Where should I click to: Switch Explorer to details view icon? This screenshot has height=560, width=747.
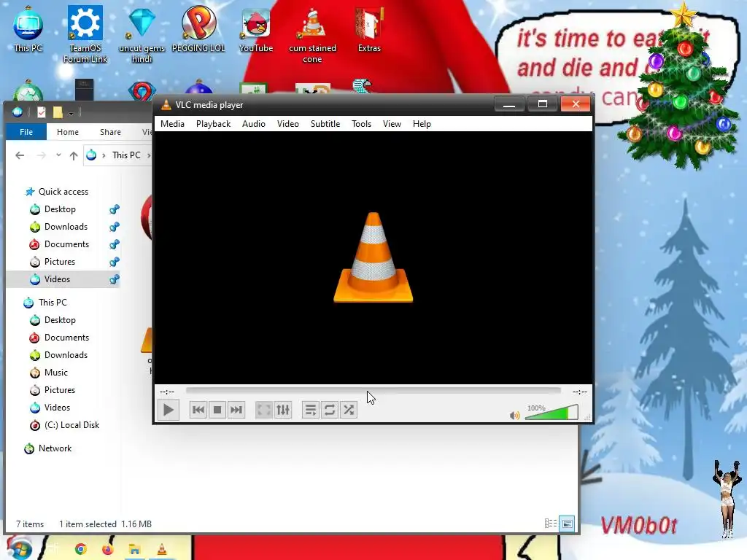click(x=551, y=524)
